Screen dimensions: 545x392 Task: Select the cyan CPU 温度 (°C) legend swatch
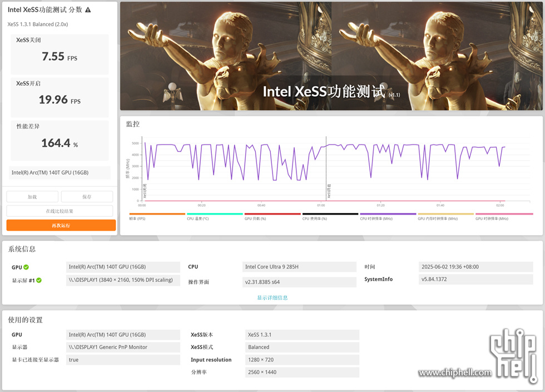click(215, 214)
